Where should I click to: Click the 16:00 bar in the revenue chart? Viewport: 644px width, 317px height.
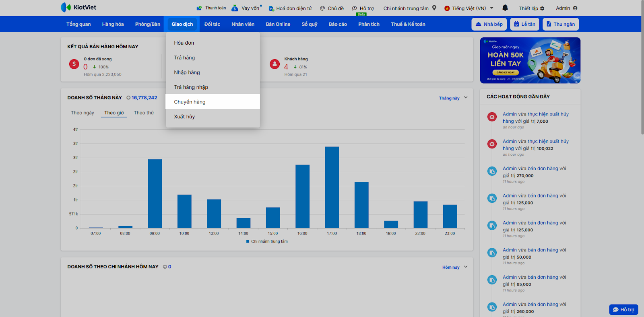(303, 196)
